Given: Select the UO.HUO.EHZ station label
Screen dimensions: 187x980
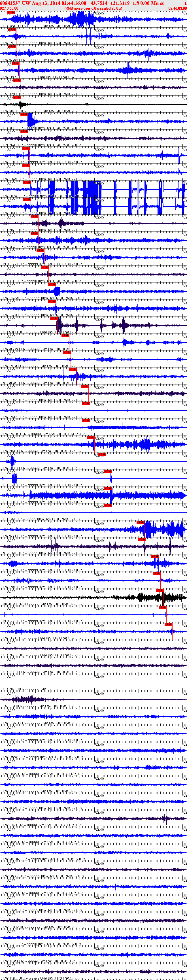Looking at the screenshot, I should pyautogui.click(x=42, y=502).
